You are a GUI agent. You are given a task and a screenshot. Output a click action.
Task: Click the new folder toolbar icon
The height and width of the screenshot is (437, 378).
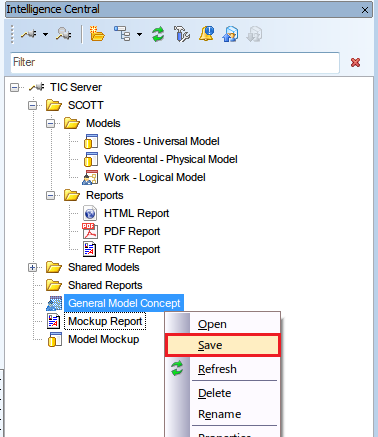(x=97, y=34)
